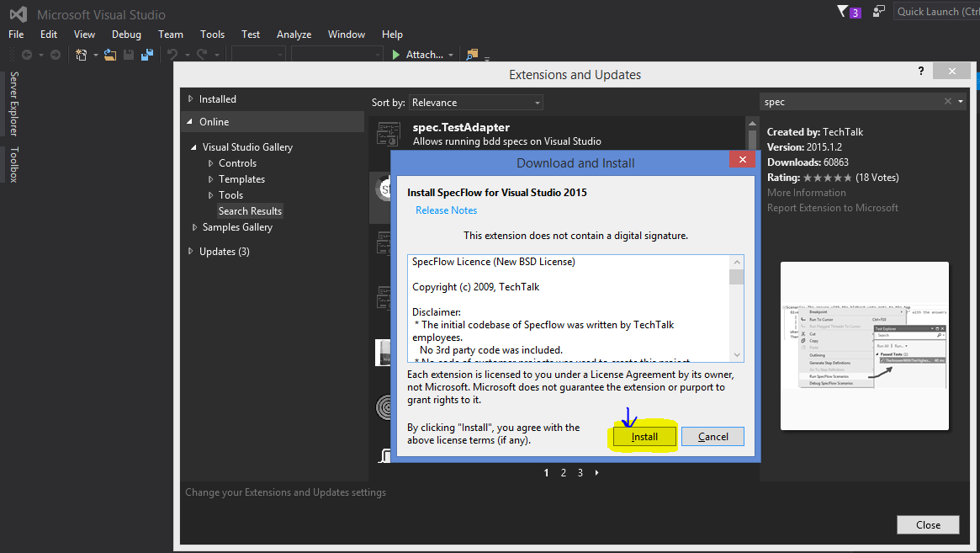Click the Undo toolbar icon
This screenshot has height=553, width=980.
point(172,54)
